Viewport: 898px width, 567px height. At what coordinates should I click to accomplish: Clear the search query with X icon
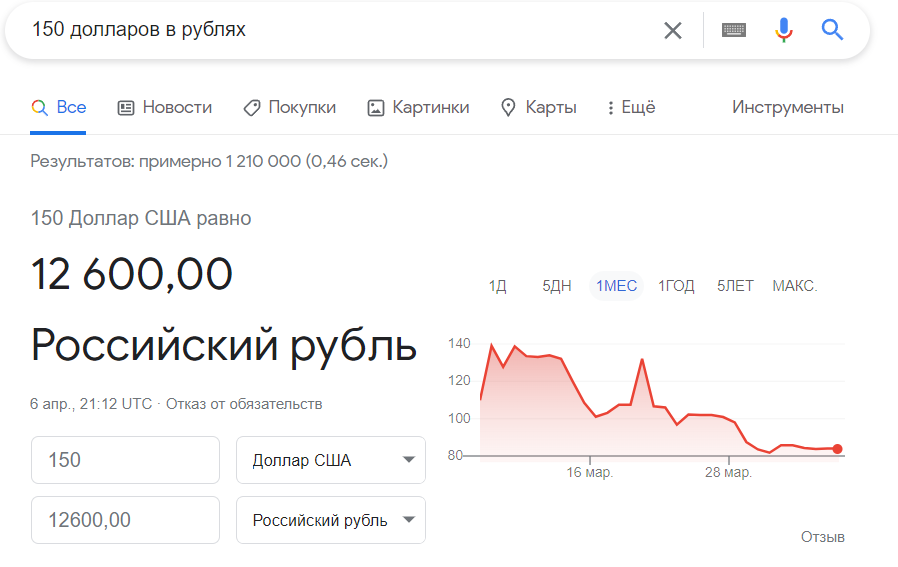(x=673, y=30)
